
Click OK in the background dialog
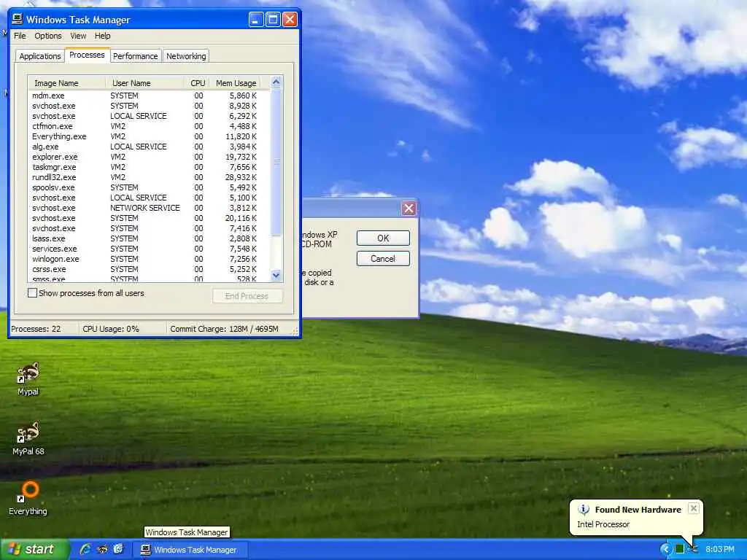tap(383, 238)
